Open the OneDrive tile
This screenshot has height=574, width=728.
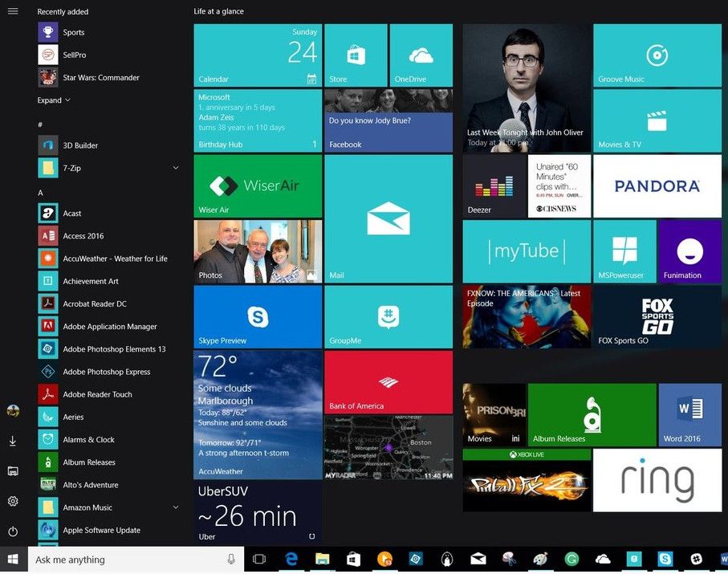tap(421, 55)
